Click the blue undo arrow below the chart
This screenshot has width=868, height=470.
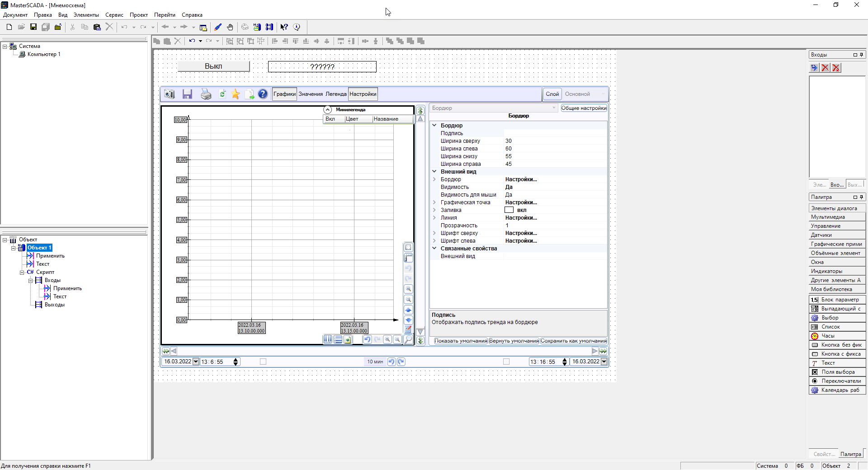tap(367, 339)
